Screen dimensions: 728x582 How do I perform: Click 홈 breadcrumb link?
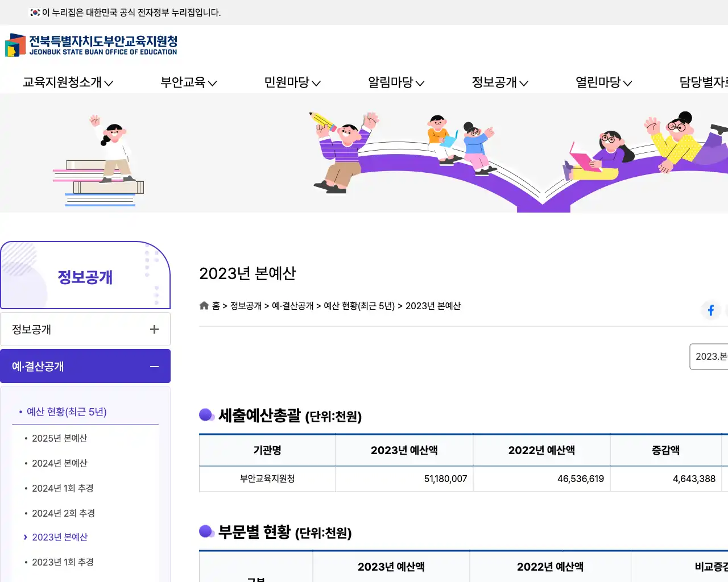pyautogui.click(x=216, y=306)
